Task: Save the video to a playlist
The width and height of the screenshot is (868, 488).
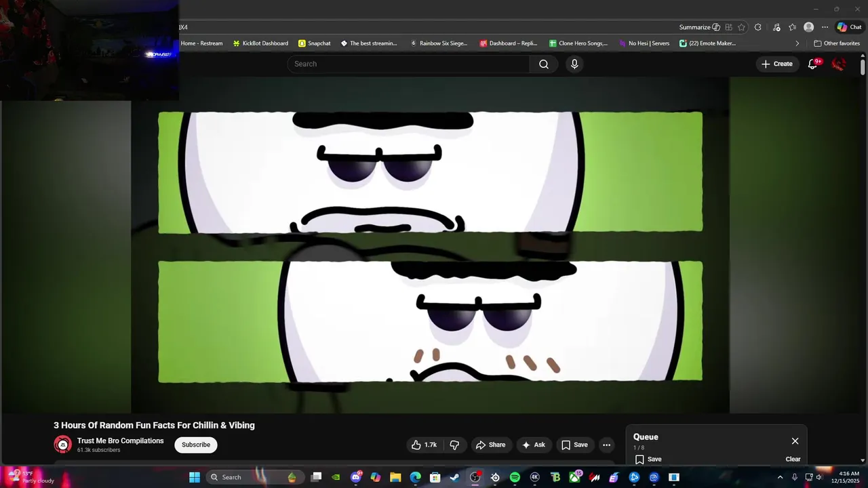Action: [574, 445]
